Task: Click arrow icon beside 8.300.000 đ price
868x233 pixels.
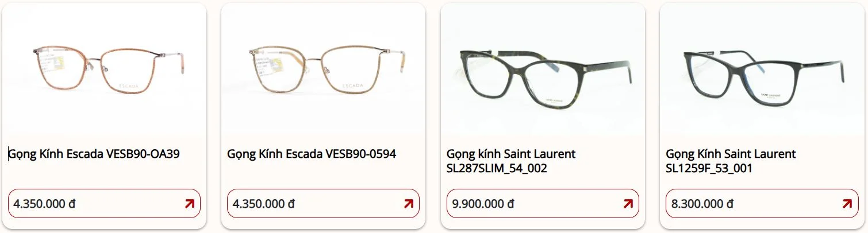Action: [847, 203]
